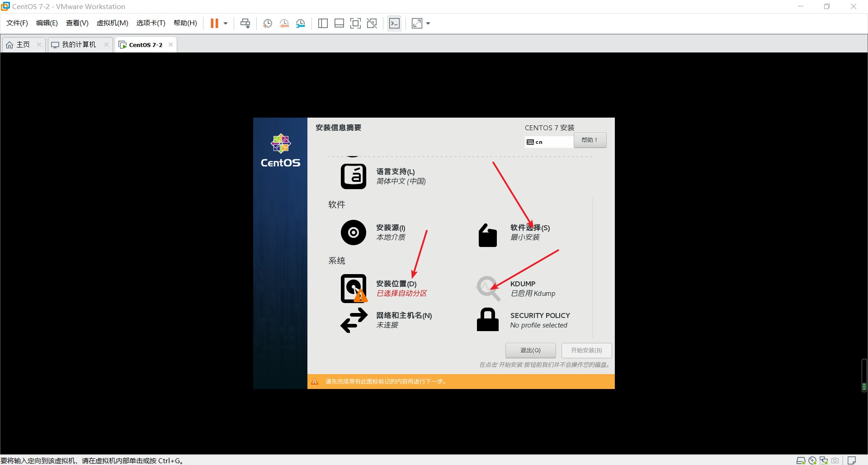Click the CentOS logo in the sidebar

click(x=281, y=151)
